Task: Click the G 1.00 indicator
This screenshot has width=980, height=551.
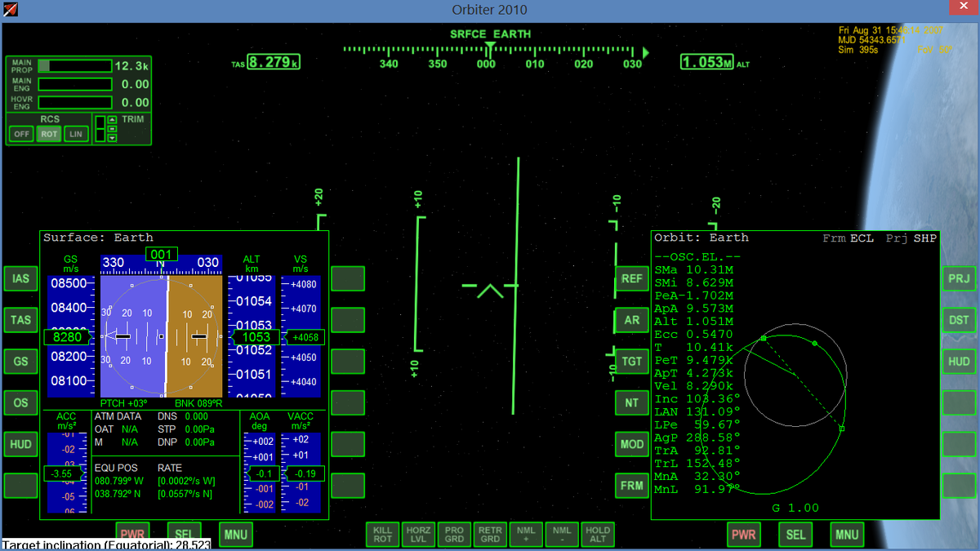Action: coord(795,508)
